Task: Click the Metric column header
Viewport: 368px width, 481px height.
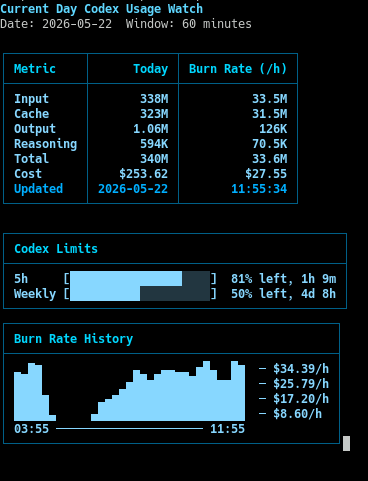Action: click(x=35, y=69)
